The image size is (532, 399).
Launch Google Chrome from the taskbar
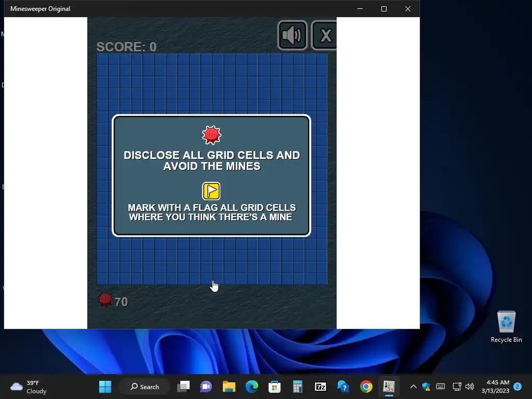coord(366,387)
